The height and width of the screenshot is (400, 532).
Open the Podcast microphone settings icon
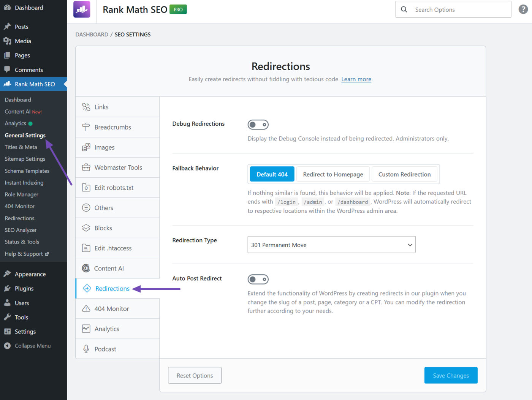point(86,349)
